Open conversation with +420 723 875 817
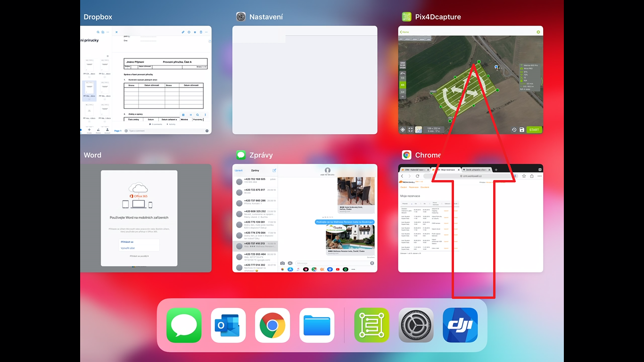The height and width of the screenshot is (362, 644). [x=255, y=192]
